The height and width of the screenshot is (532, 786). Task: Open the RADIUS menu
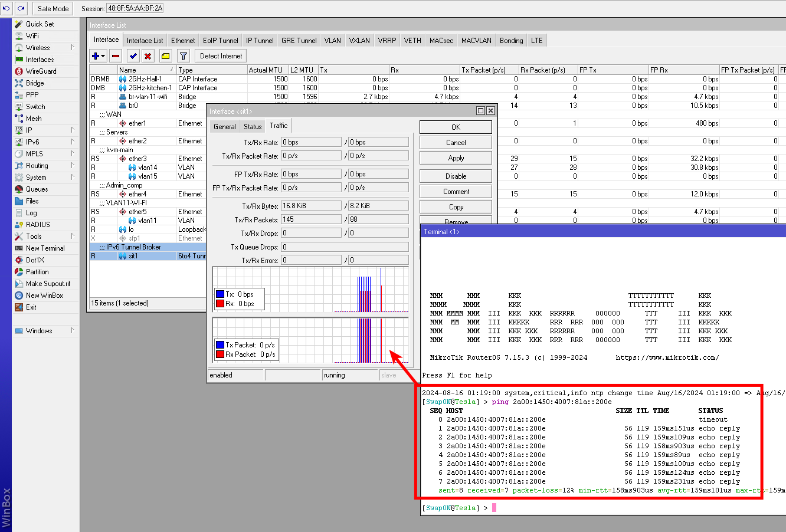(38, 225)
